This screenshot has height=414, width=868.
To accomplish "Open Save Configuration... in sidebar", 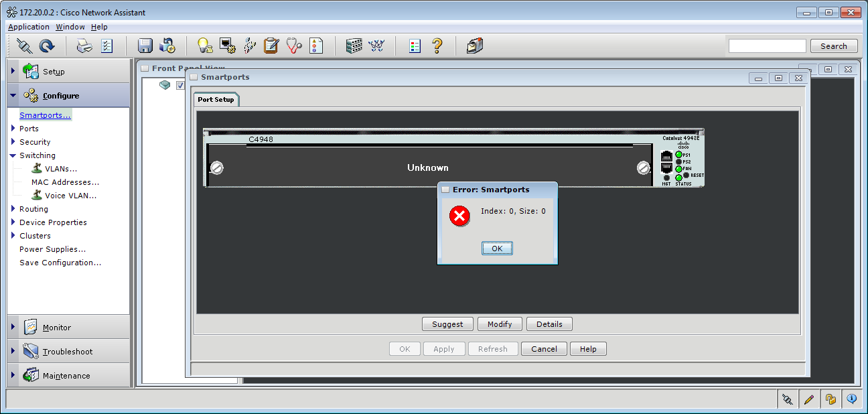I will click(x=60, y=263).
